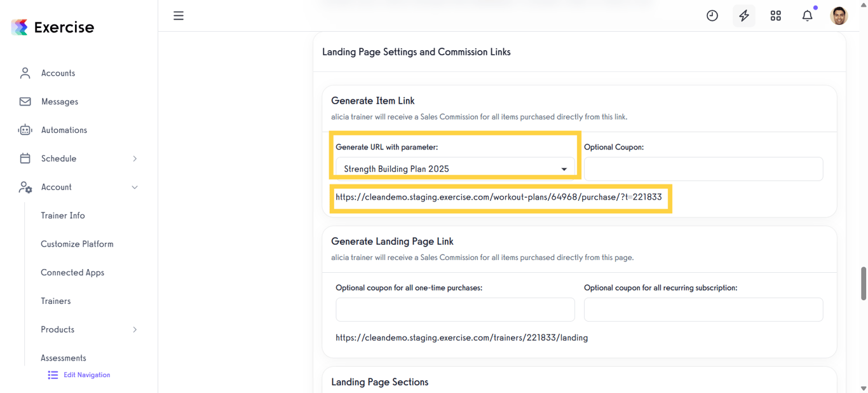The width and height of the screenshot is (868, 393).
Task: Open the apps grid icon
Action: [775, 15]
